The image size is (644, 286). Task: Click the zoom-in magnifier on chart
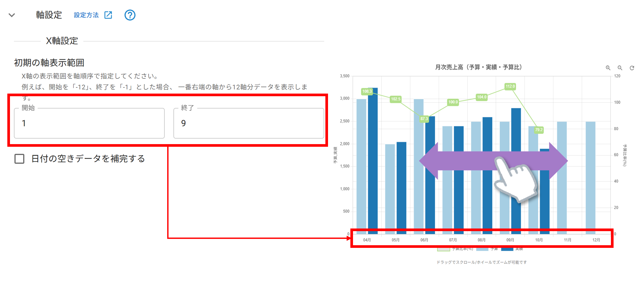click(608, 68)
